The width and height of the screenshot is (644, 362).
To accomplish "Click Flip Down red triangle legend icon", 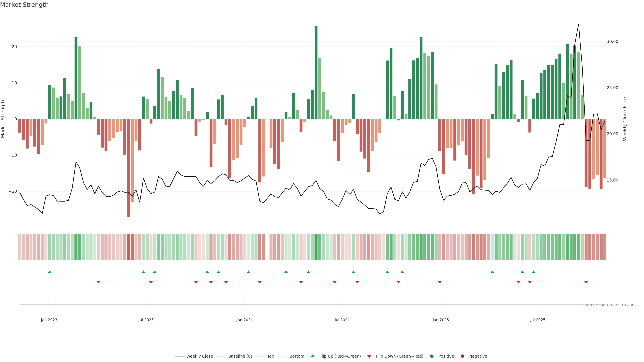I will pyautogui.click(x=369, y=356).
